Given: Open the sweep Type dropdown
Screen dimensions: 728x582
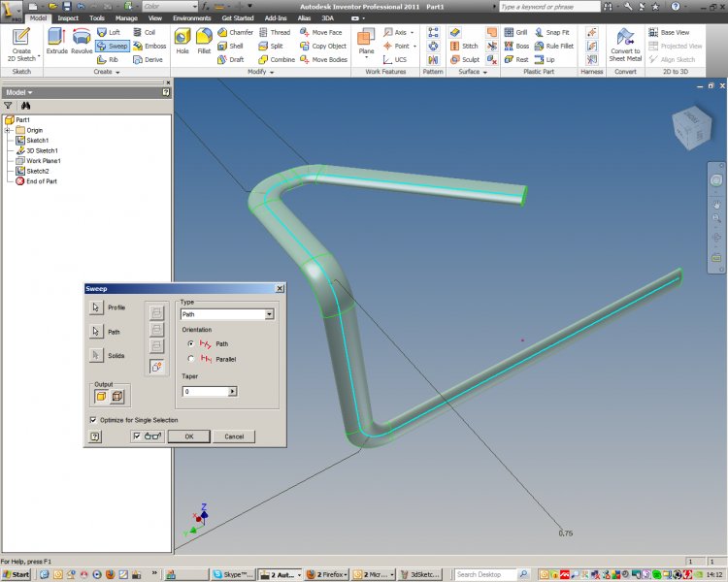Looking at the screenshot, I should click(269, 314).
